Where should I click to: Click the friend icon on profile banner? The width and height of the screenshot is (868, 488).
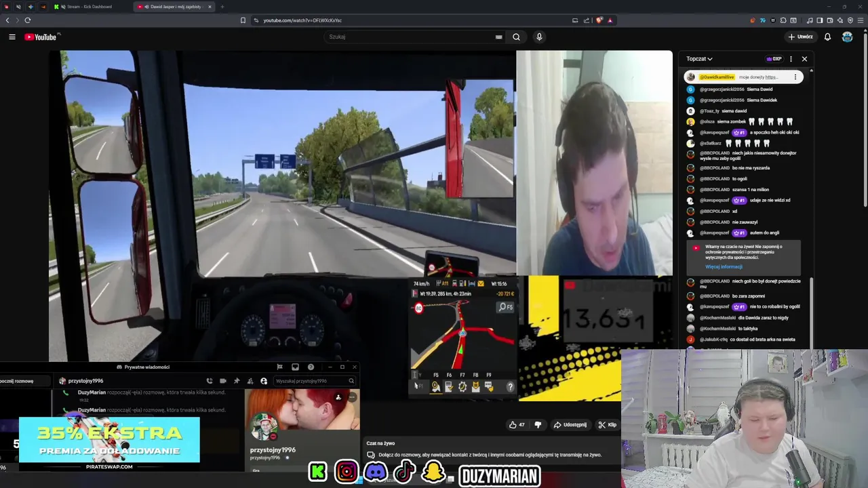[x=338, y=398]
